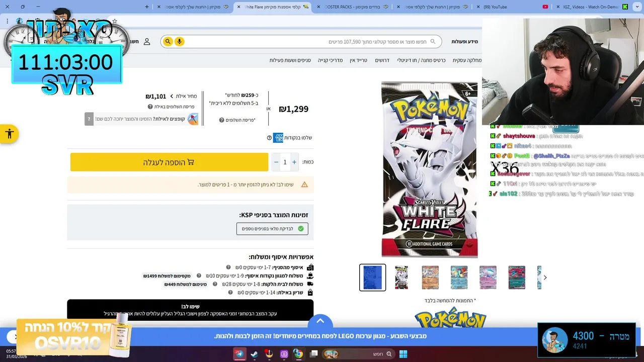Click the LEGO weekly deals banner

(320, 336)
